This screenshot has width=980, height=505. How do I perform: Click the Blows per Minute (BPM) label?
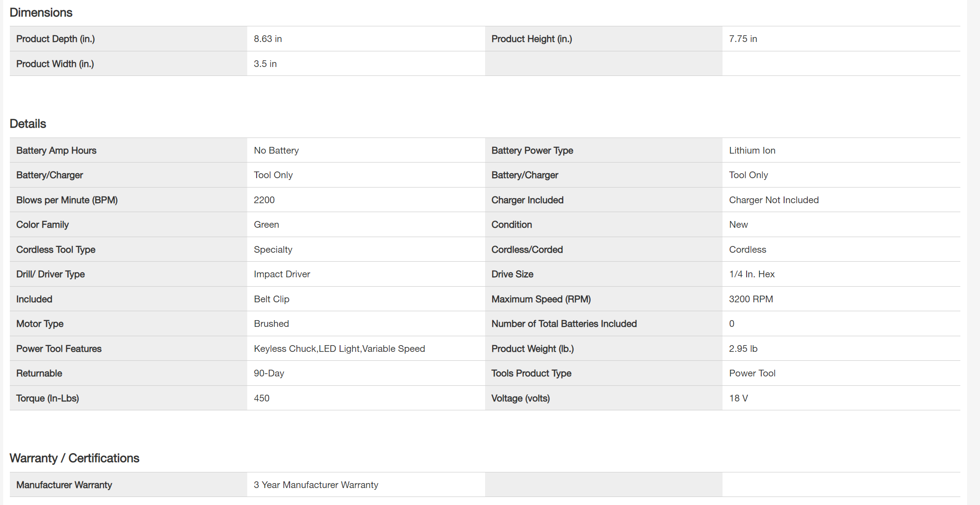pyautogui.click(x=67, y=200)
